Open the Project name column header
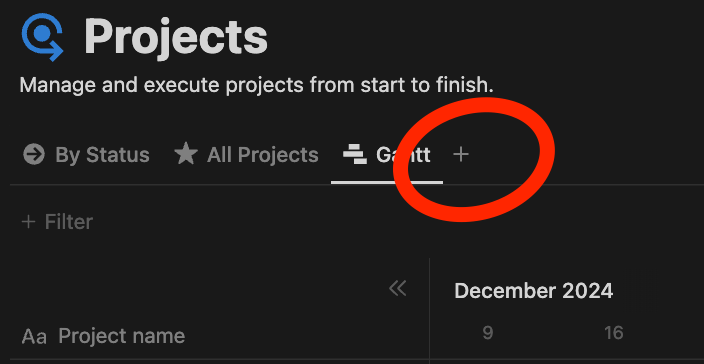704x364 pixels. [103, 336]
